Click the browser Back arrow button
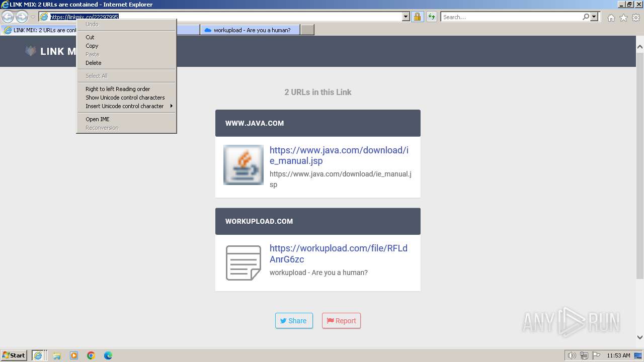 pyautogui.click(x=8, y=17)
